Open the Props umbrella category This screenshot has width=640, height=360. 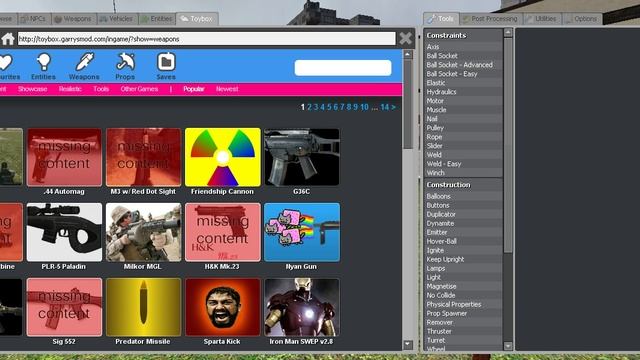(125, 66)
